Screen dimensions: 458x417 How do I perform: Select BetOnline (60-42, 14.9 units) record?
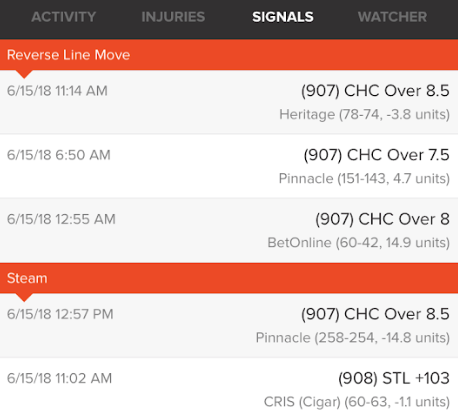pyautogui.click(x=358, y=242)
